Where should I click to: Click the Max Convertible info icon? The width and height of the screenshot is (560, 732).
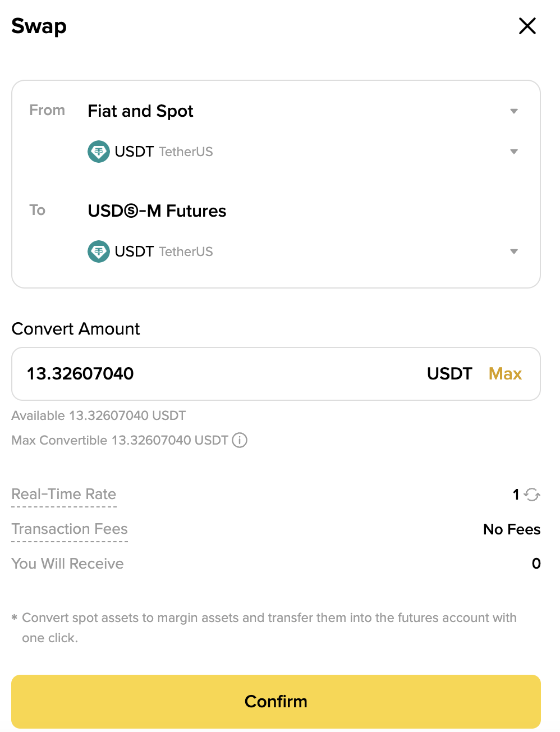(x=240, y=440)
